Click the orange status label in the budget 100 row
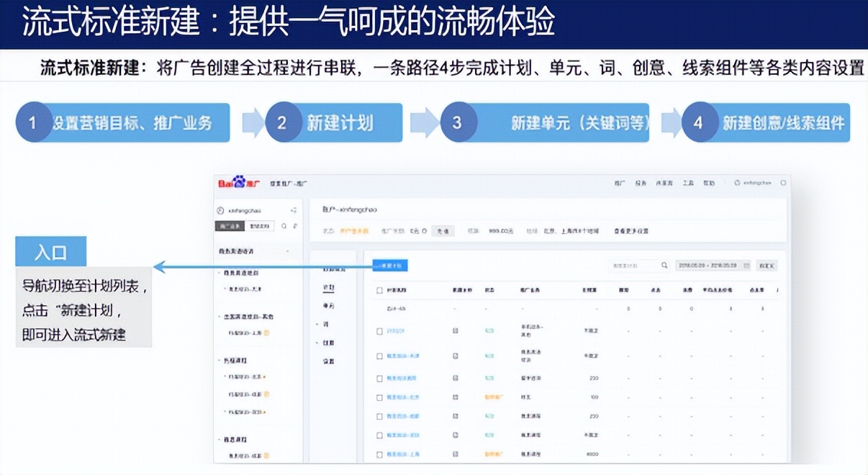Image resolution: width=868 pixels, height=475 pixels. coord(493,397)
